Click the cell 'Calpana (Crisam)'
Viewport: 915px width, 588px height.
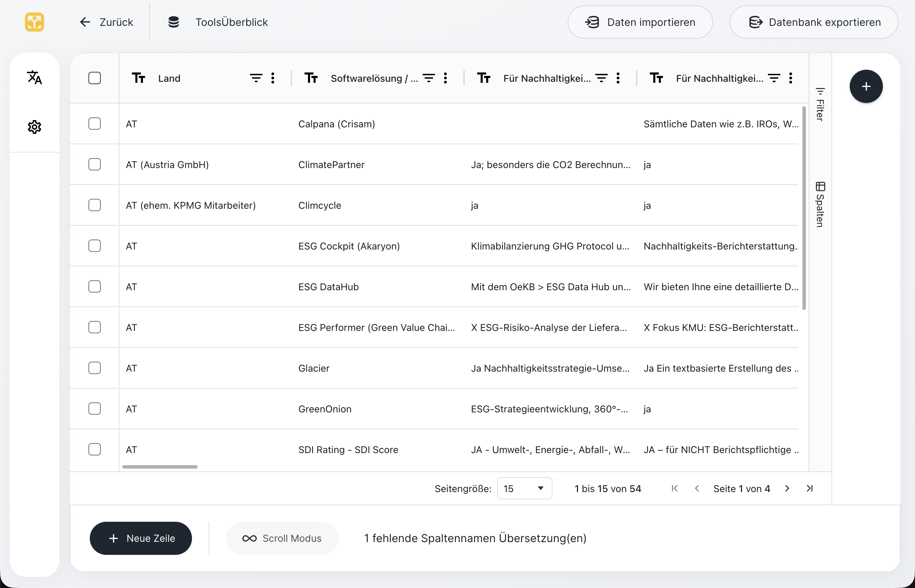click(x=378, y=124)
